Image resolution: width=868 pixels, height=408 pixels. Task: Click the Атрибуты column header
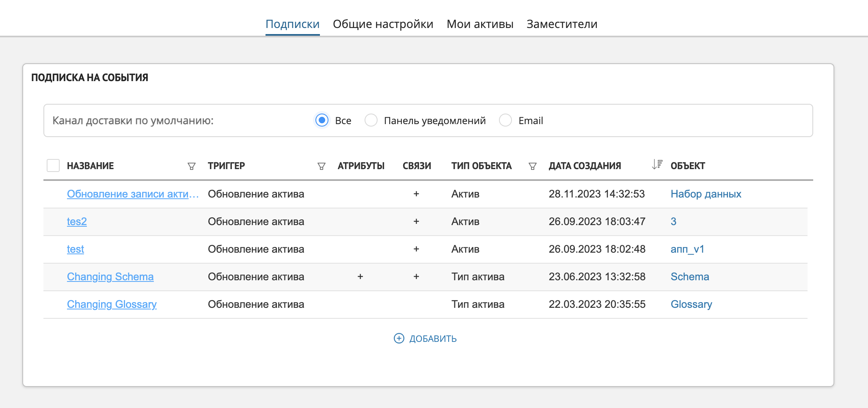pos(361,166)
